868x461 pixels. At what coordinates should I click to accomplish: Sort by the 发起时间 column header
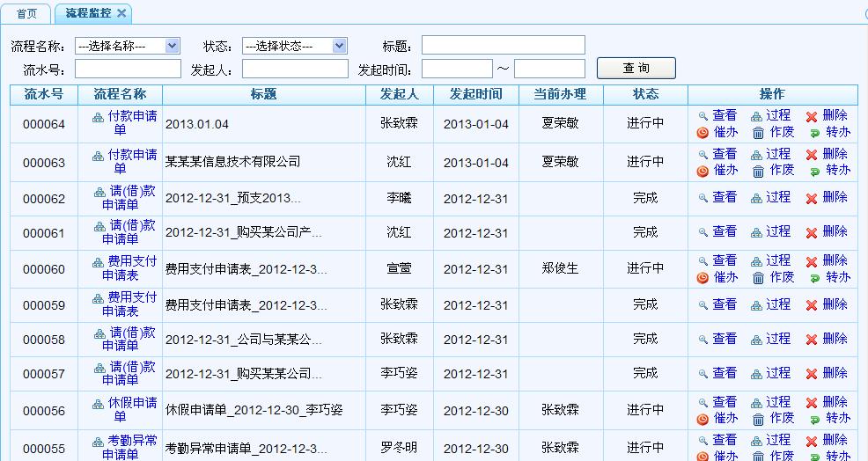(x=476, y=95)
